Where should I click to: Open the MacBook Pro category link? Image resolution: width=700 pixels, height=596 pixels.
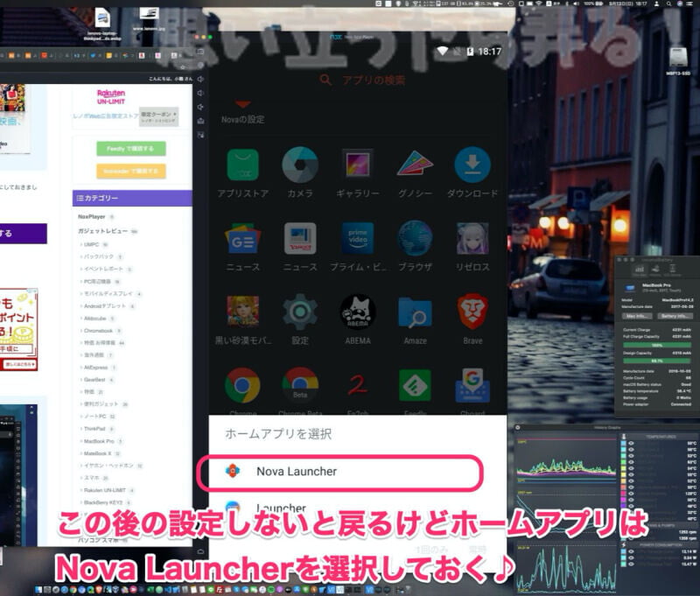click(x=99, y=441)
